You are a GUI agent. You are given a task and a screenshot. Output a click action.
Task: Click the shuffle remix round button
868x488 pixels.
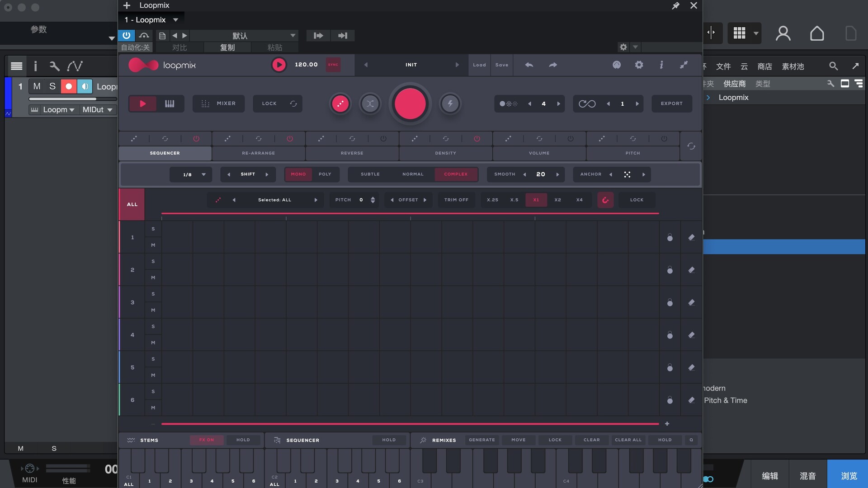[x=370, y=104]
